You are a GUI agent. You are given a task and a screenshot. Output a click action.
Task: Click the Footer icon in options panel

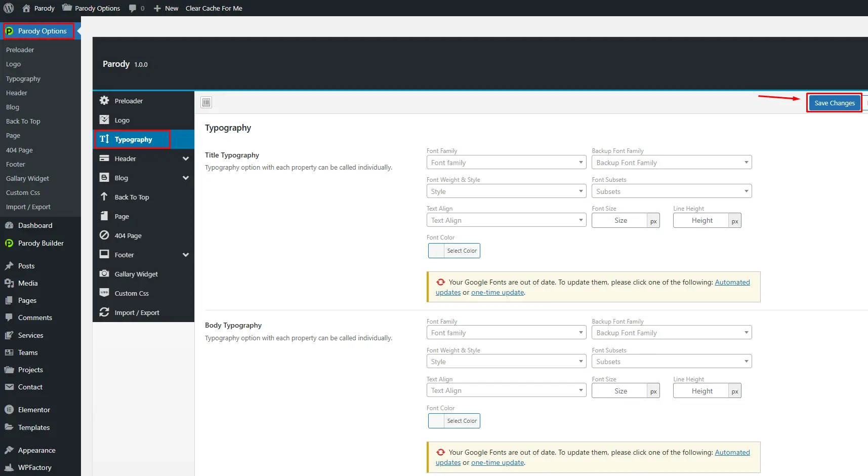click(104, 254)
